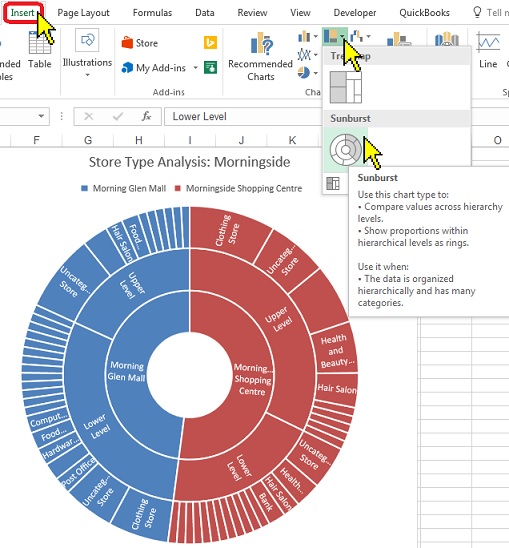Select the red Lower Level chart segment
Screen dimensions: 509x548
click(240, 468)
